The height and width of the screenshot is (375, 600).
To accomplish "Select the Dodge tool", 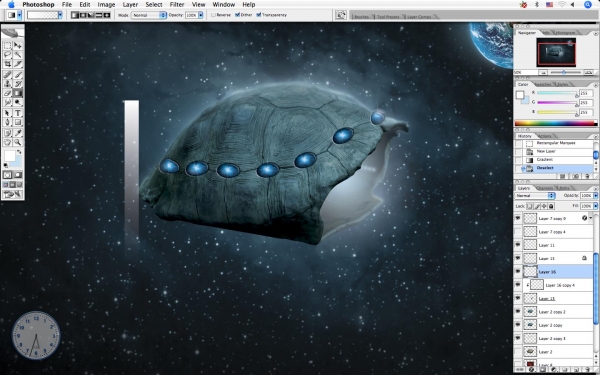I will [18, 102].
